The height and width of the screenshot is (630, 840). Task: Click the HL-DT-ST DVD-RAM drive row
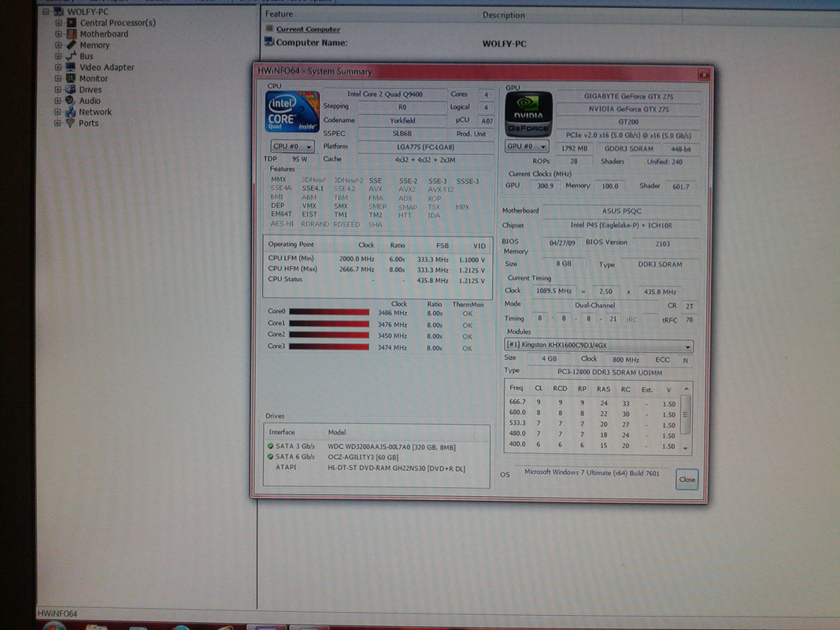376,468
